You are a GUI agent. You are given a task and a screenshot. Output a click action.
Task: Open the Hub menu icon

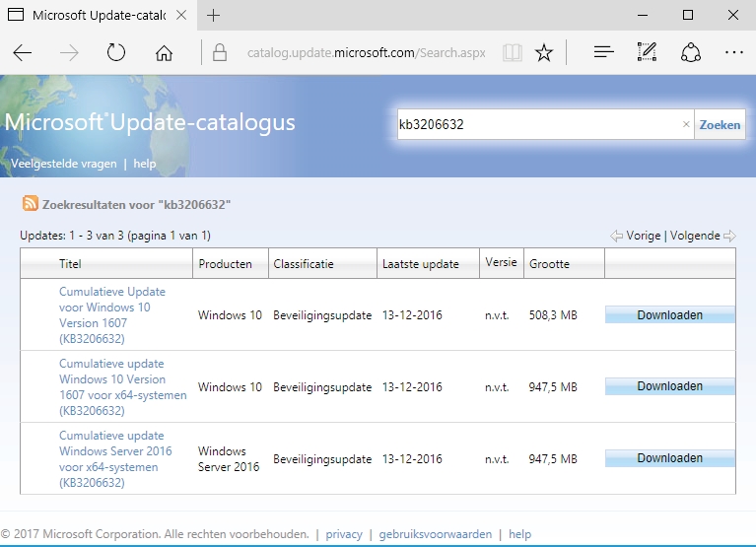tap(604, 53)
